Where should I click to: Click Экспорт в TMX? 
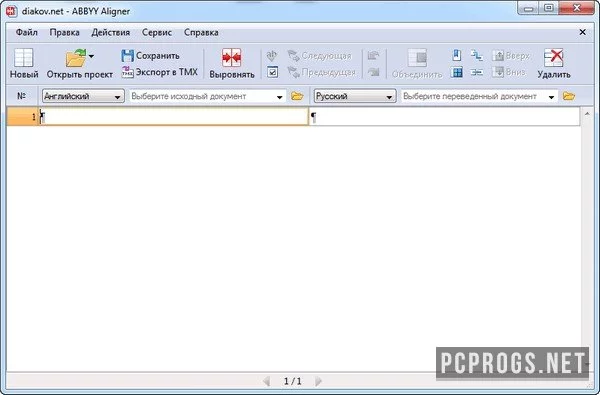point(160,72)
